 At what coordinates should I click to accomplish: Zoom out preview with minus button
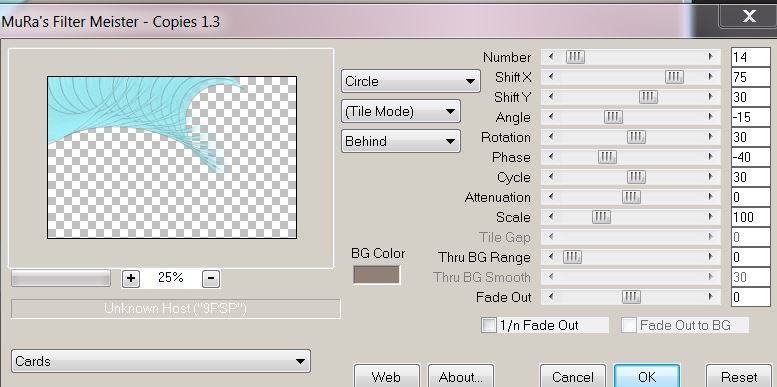[x=211, y=278]
